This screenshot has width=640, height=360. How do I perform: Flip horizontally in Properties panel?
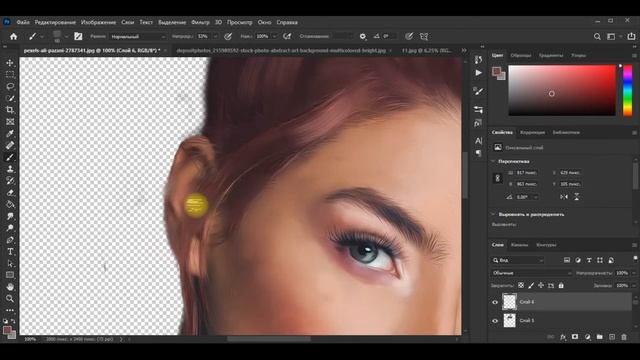pos(564,197)
